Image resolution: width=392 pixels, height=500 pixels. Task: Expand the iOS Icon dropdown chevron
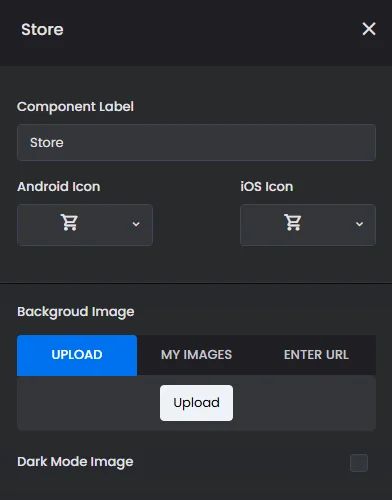(x=359, y=224)
